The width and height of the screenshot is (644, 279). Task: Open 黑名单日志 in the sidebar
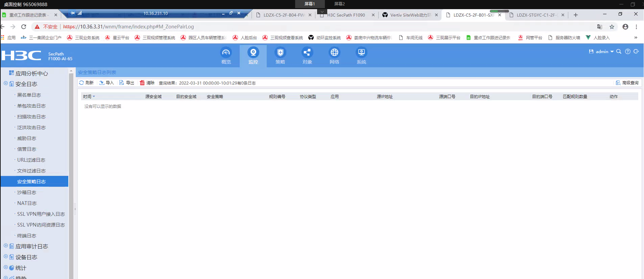(29, 95)
